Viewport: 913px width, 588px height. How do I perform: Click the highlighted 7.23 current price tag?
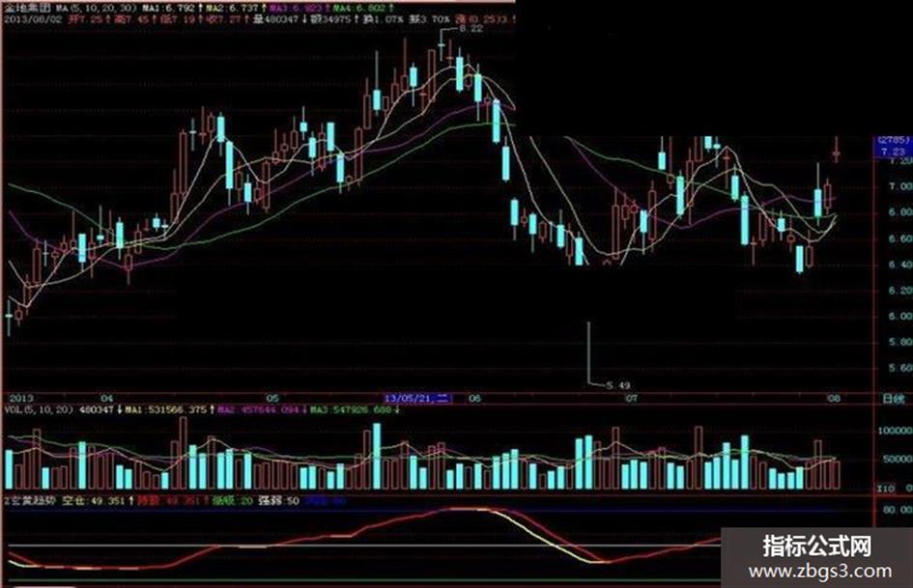893,152
